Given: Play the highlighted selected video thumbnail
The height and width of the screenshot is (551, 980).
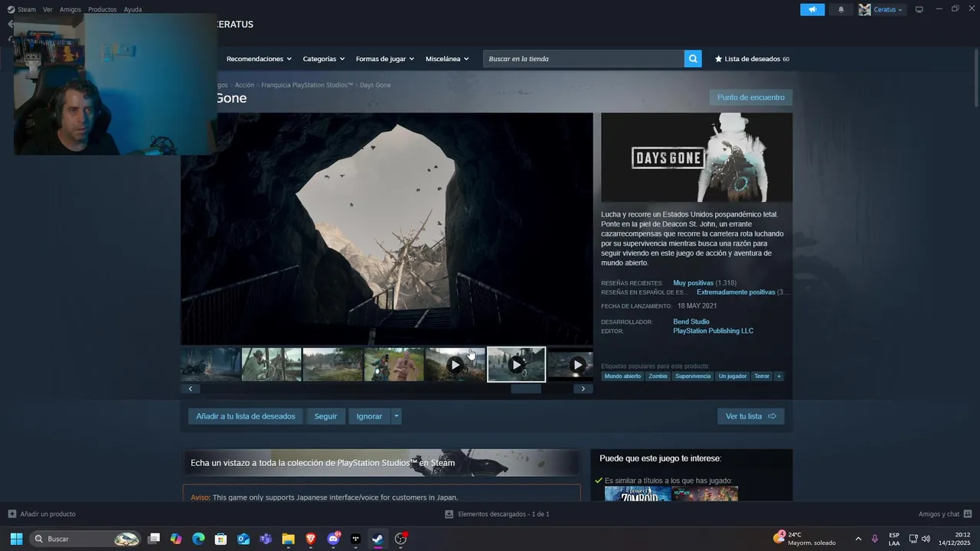Looking at the screenshot, I should click(517, 365).
